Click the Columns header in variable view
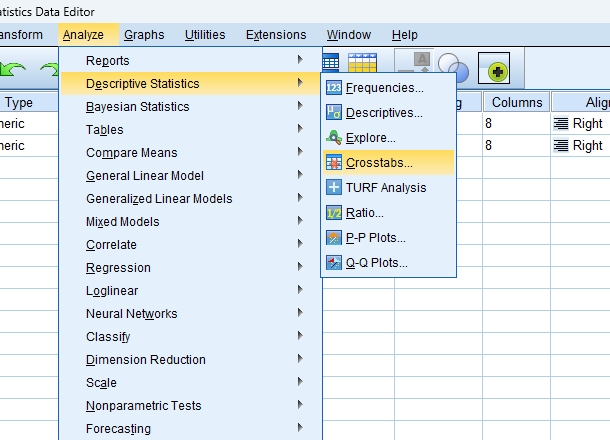 pos(516,102)
